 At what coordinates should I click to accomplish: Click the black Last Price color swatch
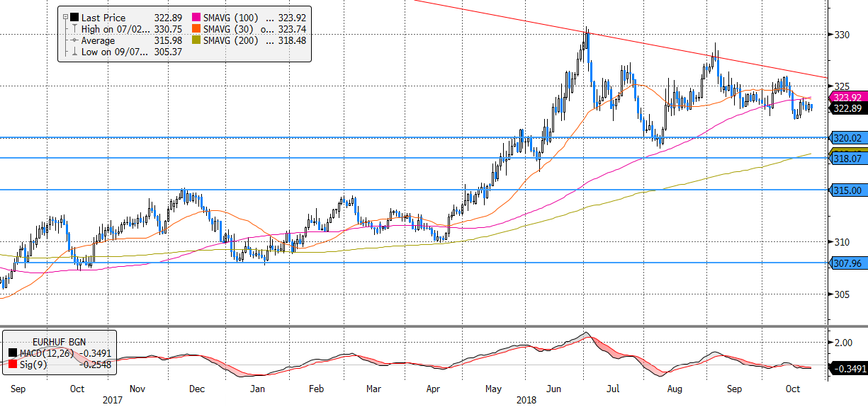click(74, 17)
